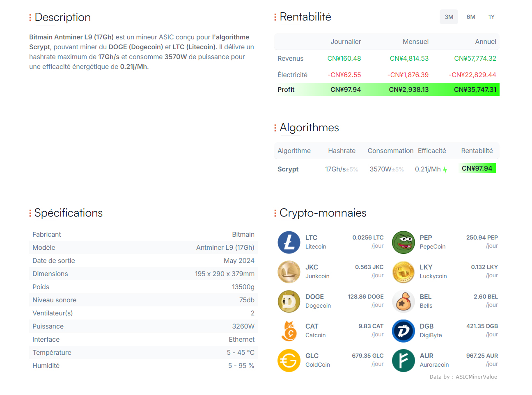Click the Auroracoin AUR icon
532x395 pixels.
point(404,361)
